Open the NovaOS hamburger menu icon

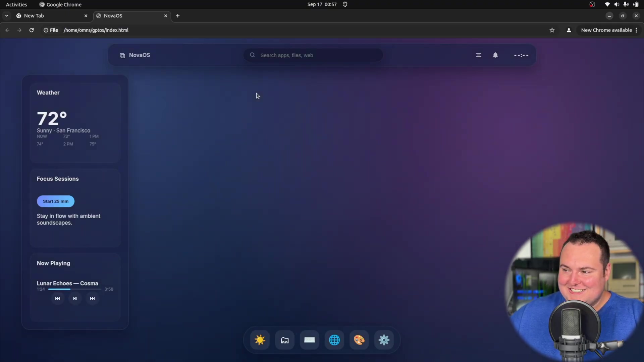coord(479,55)
